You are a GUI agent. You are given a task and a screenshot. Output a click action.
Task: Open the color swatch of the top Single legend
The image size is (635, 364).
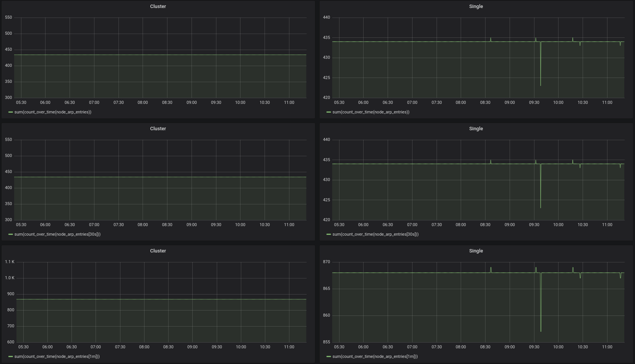point(329,112)
